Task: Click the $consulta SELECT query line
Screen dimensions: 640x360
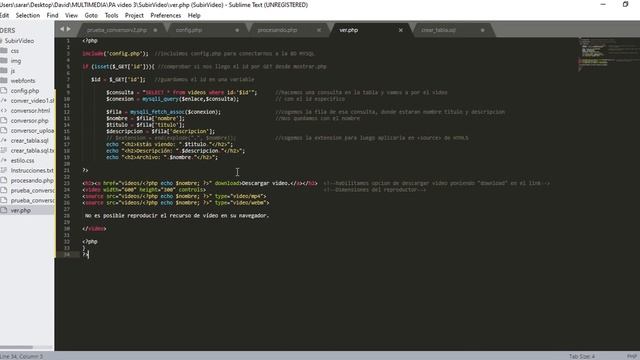Action: (x=182, y=92)
